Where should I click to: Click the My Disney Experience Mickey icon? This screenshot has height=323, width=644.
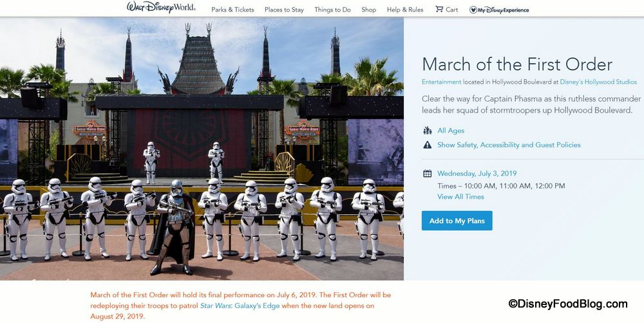click(x=473, y=10)
